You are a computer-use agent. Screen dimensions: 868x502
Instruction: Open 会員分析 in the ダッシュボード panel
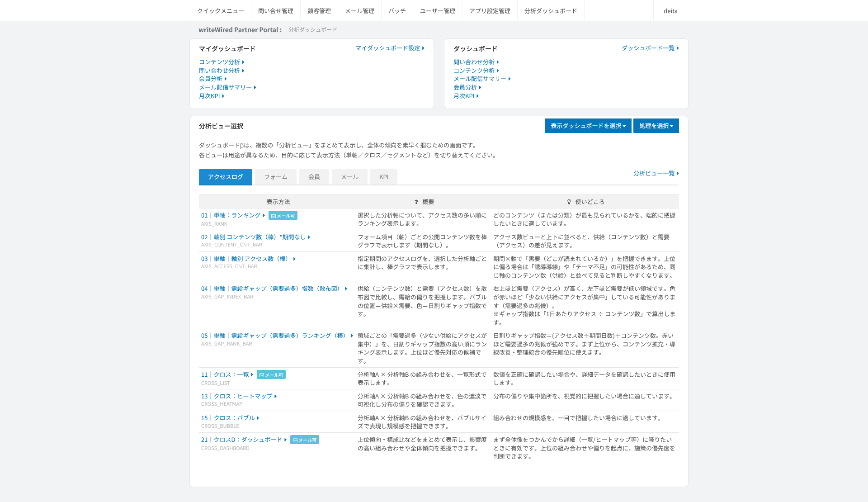tap(467, 87)
